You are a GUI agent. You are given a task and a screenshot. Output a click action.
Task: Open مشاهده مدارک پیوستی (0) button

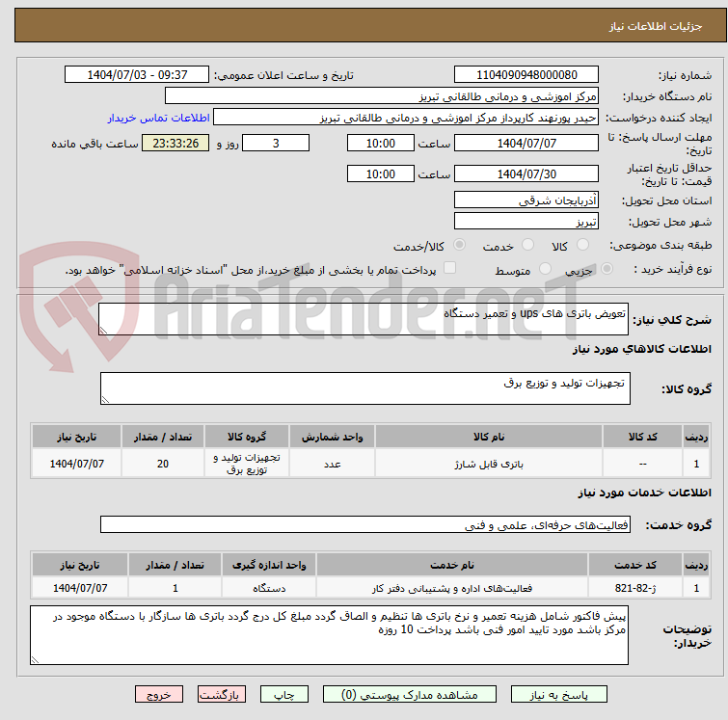tap(410, 695)
